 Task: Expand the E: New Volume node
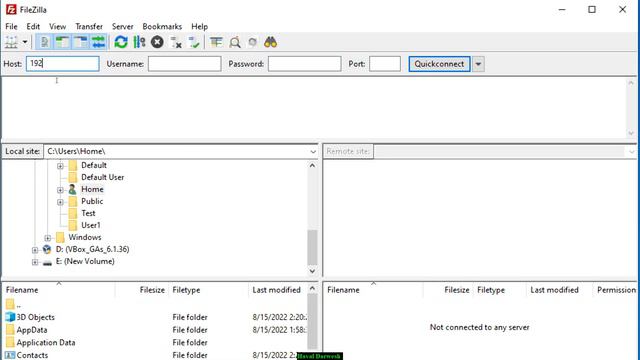pos(35,262)
